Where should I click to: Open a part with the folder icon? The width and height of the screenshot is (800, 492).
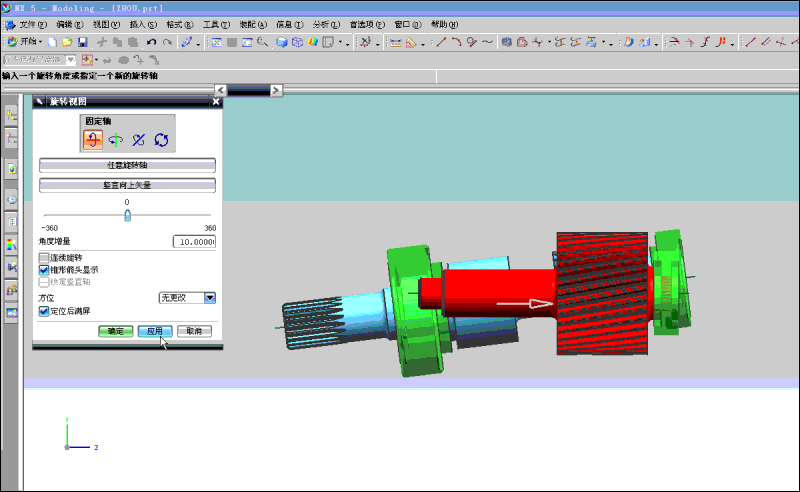[x=67, y=42]
